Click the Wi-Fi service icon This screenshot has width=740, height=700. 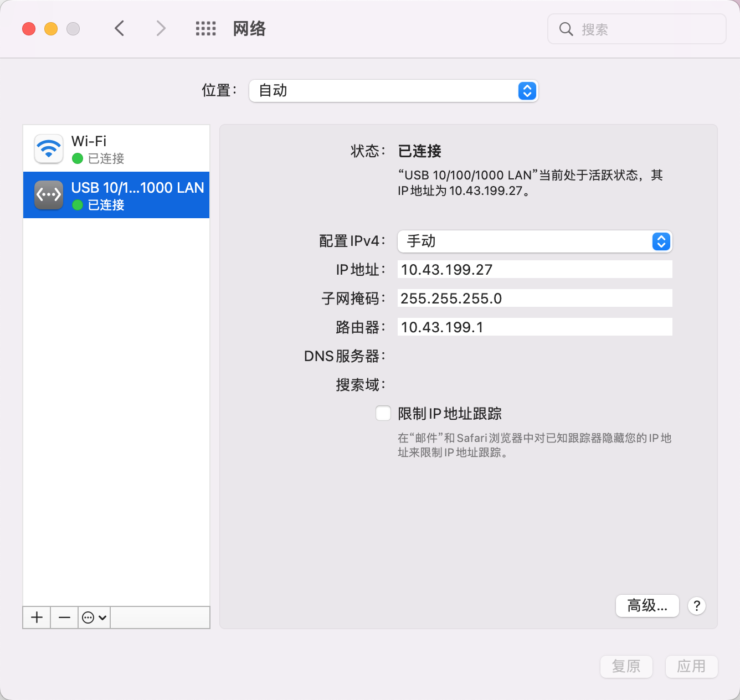[x=49, y=149]
